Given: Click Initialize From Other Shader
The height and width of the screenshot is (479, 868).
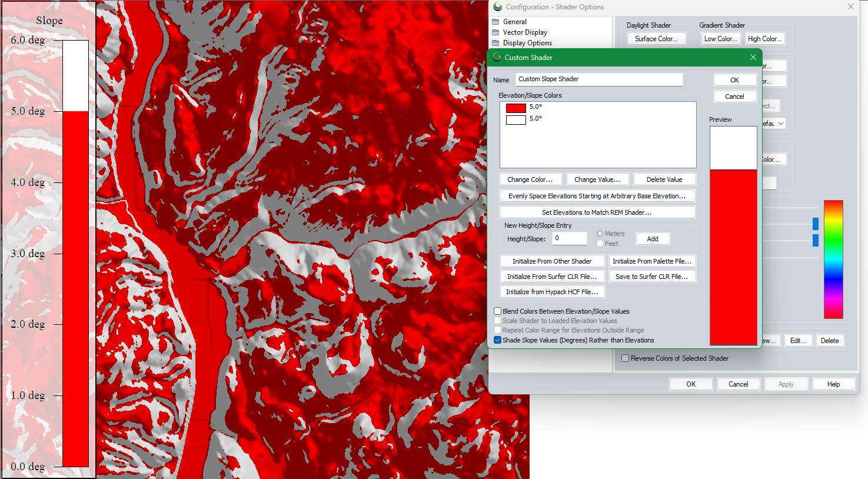Looking at the screenshot, I should [552, 261].
